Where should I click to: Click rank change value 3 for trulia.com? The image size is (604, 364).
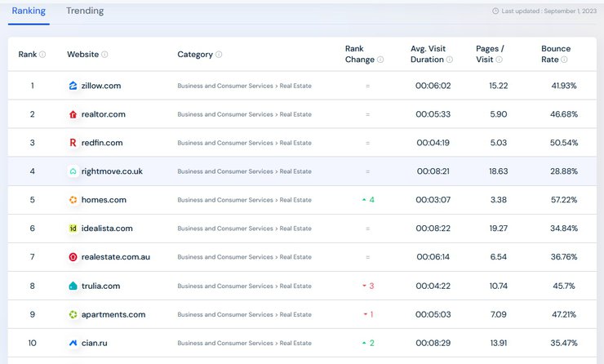(371, 286)
